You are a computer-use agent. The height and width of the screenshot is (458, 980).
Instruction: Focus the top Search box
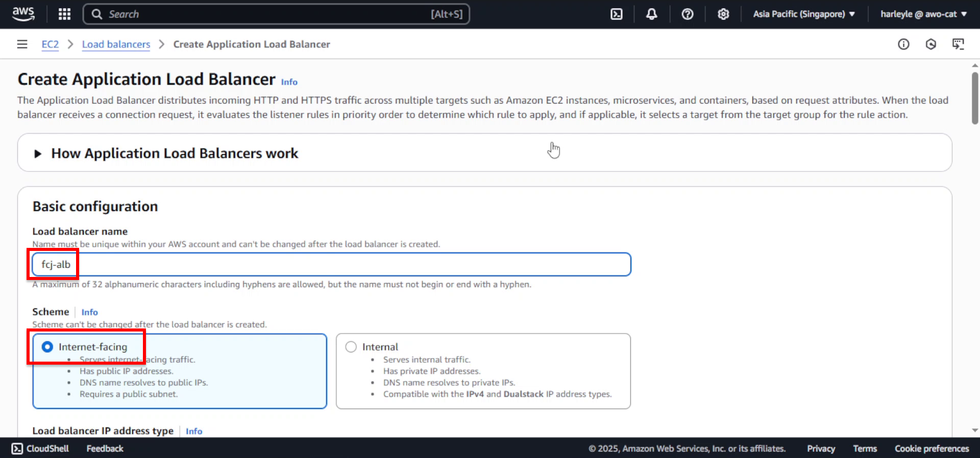[x=276, y=14]
